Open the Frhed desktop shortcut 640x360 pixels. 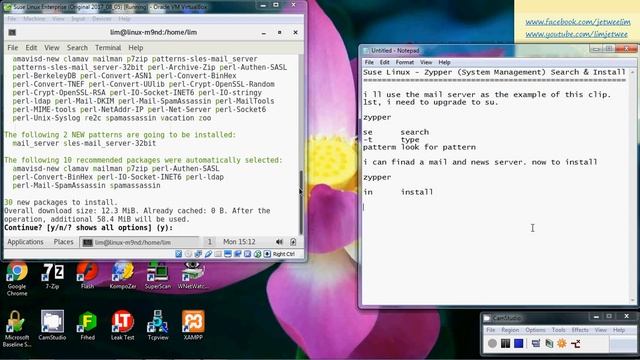pos(87,326)
